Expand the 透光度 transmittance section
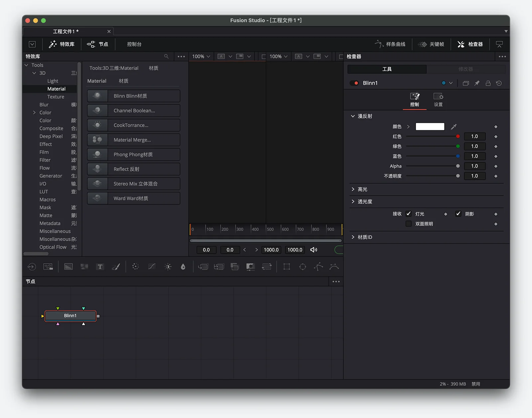The width and height of the screenshot is (532, 418). [x=353, y=202]
